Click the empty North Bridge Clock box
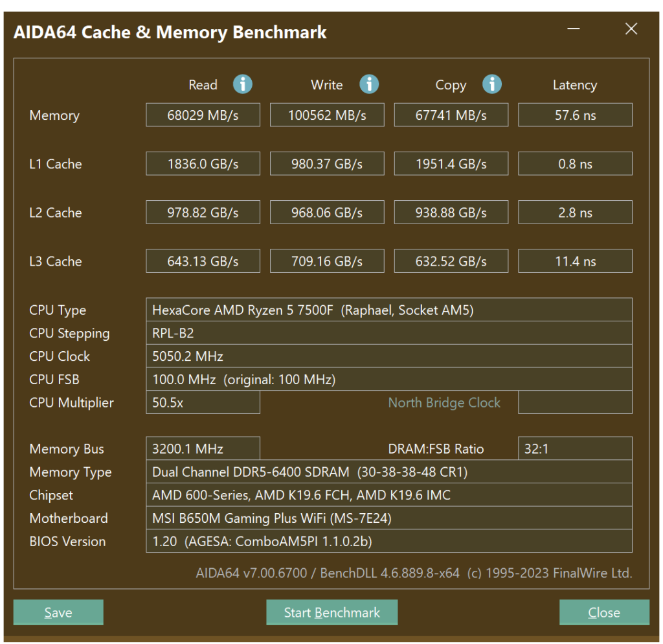 tap(575, 402)
